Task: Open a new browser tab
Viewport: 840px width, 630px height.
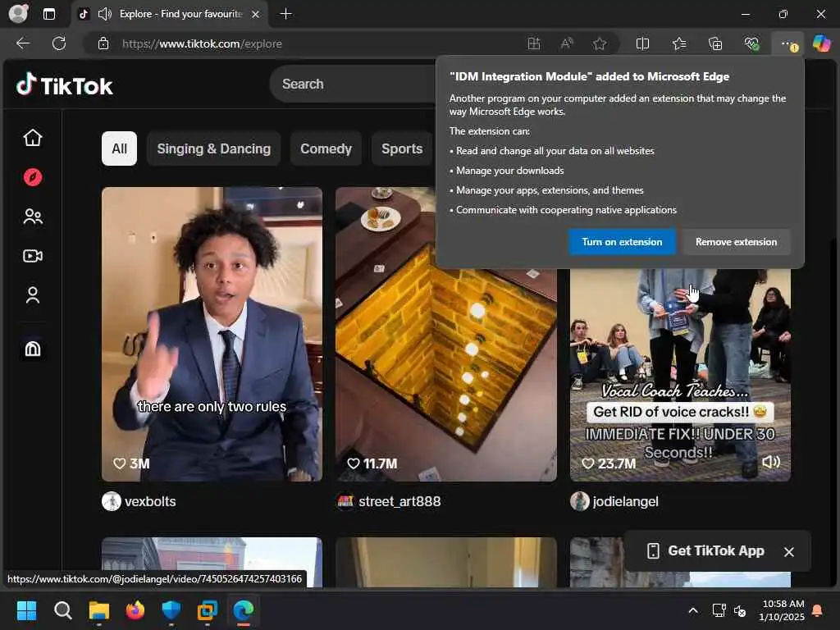Action: [x=285, y=14]
